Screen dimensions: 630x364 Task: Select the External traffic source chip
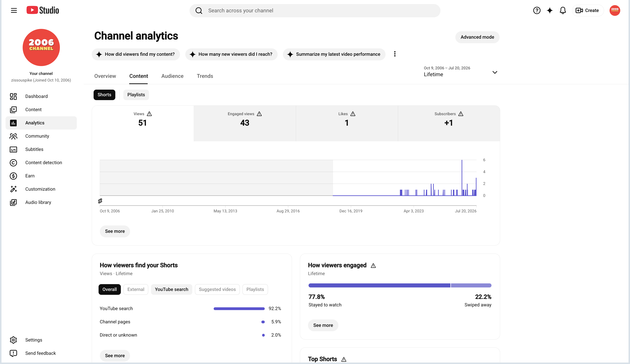point(136,289)
